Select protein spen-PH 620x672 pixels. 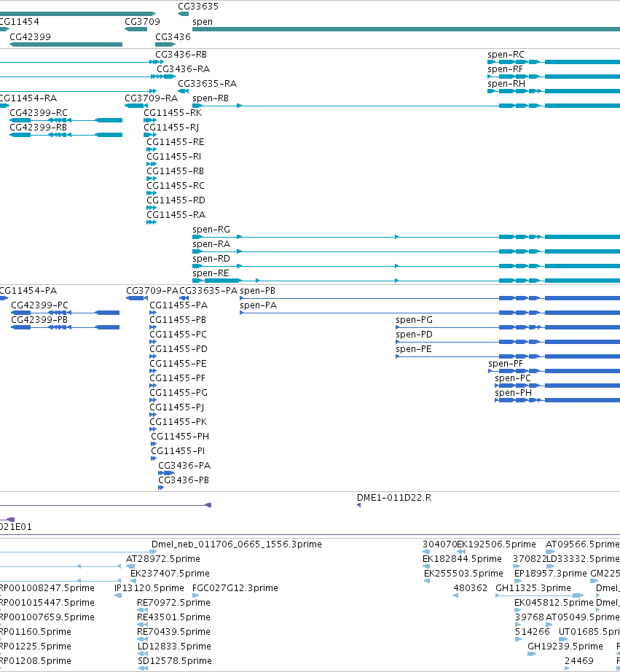(514, 393)
